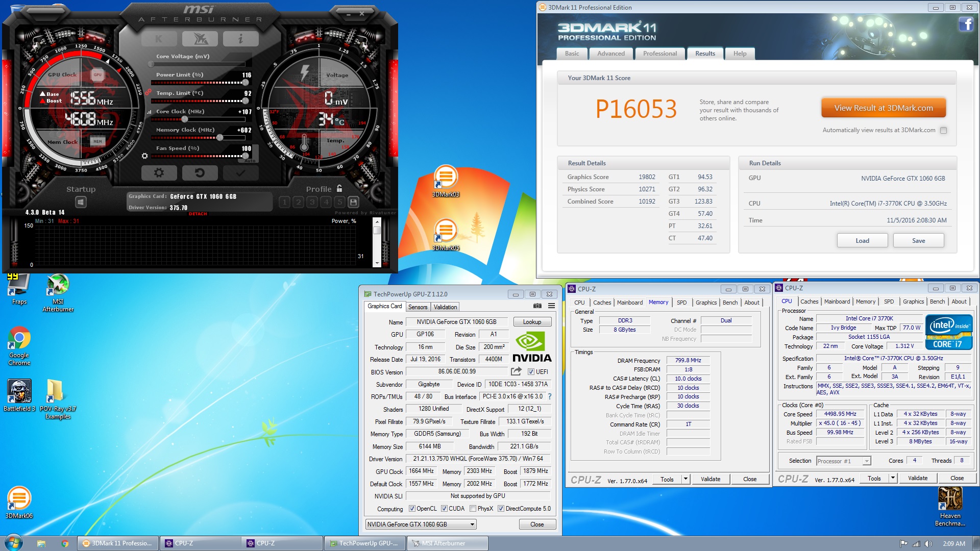
Task: Click the 3DMark Save button
Action: tap(918, 241)
